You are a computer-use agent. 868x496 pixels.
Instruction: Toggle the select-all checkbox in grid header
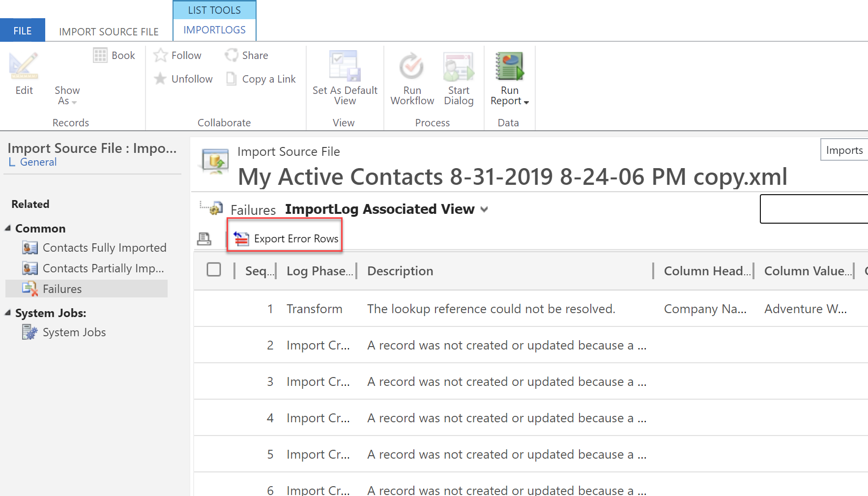tap(214, 270)
